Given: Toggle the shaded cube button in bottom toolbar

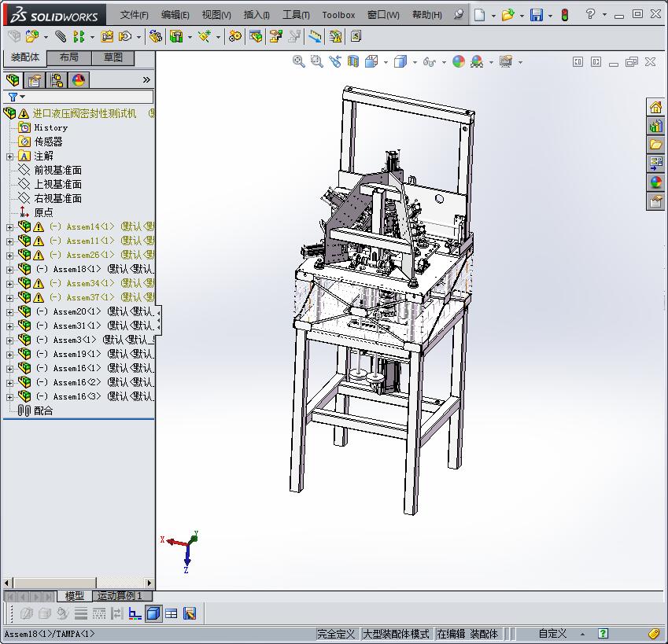Looking at the screenshot, I should click(x=153, y=613).
